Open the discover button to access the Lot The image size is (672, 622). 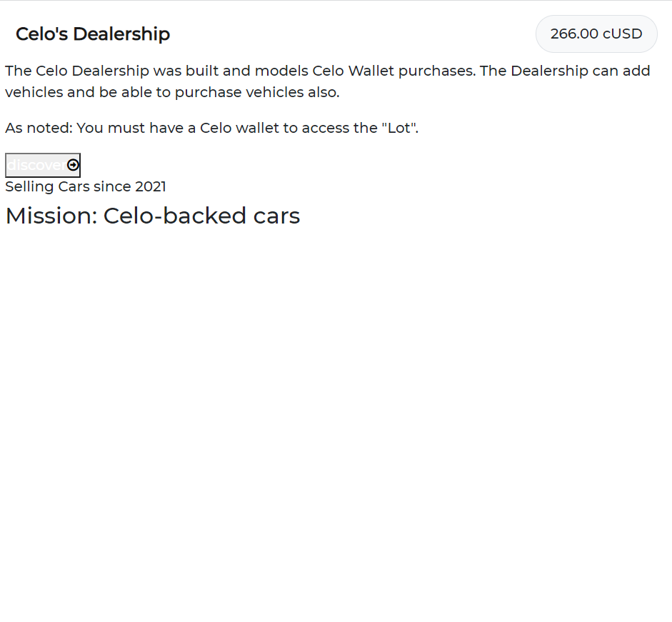tap(43, 165)
